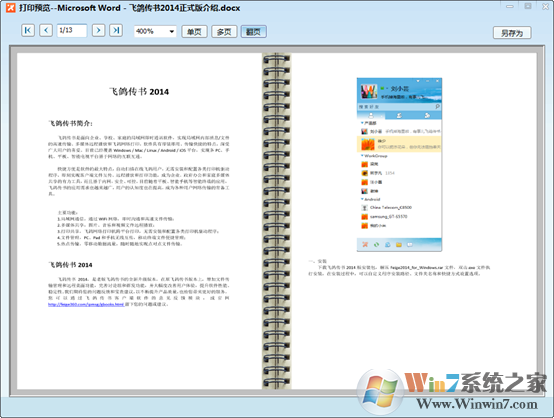Jump to the last page
The height and width of the screenshot is (418, 554).
116,30
